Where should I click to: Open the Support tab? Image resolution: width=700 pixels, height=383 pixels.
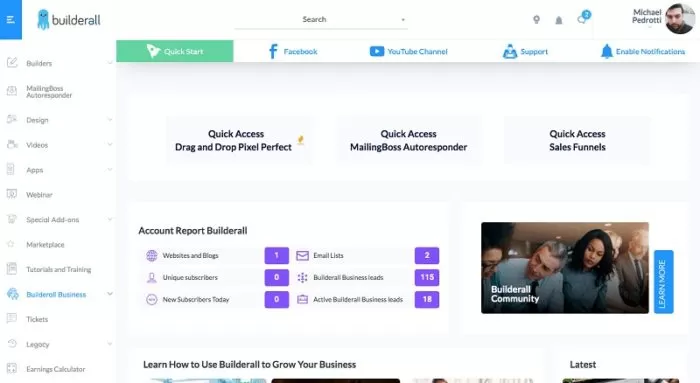click(525, 51)
